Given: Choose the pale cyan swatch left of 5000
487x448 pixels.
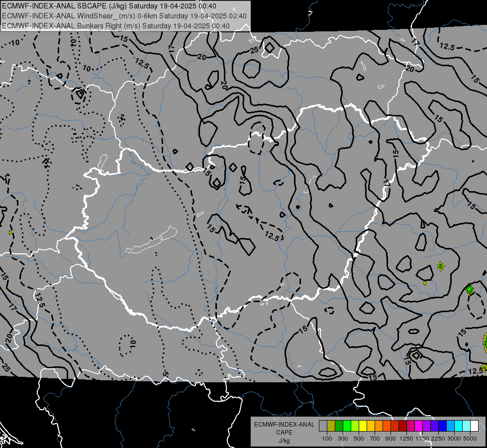Looking at the screenshot, I should tap(466, 426).
